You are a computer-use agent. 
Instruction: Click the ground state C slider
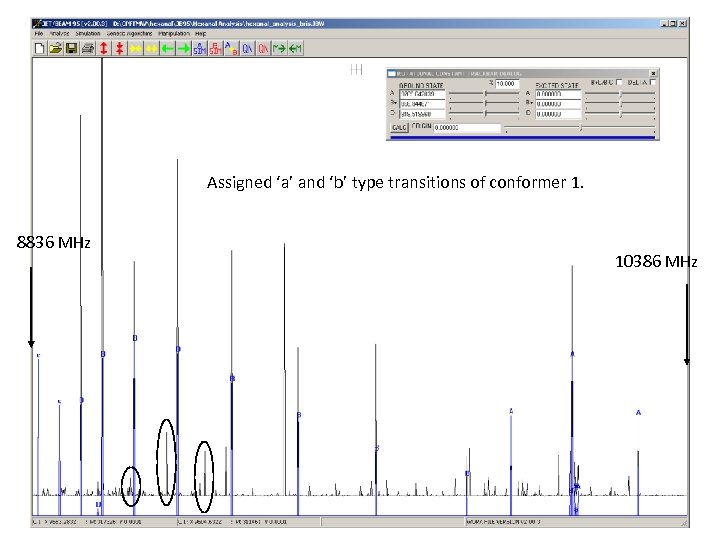484,113
